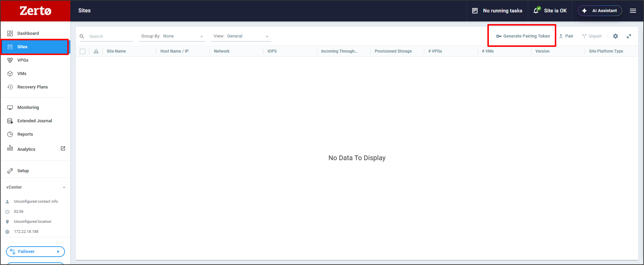This screenshot has width=644, height=265.
Task: Expand the table to full screen
Action: pos(629,36)
